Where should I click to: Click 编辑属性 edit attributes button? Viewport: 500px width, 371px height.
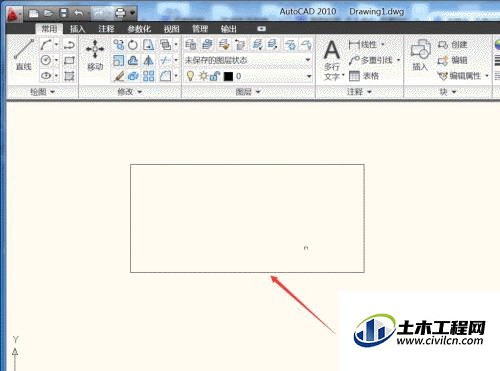[460, 76]
